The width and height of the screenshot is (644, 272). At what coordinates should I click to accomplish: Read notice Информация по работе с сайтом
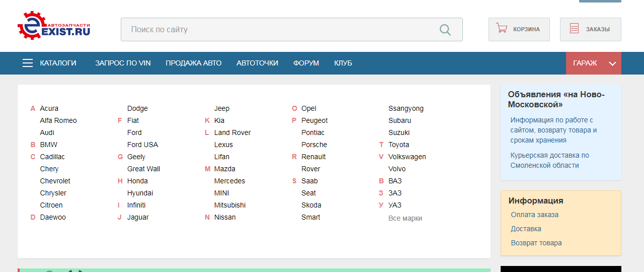pos(553,130)
